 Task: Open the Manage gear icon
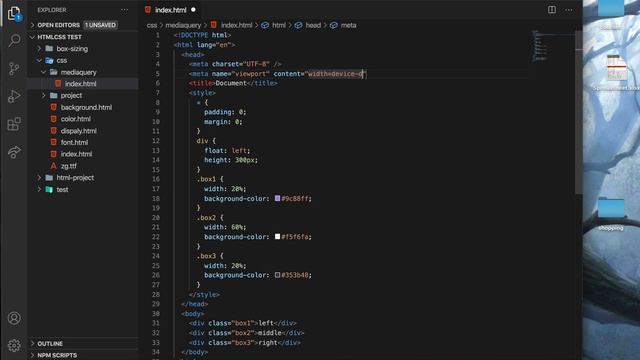coord(14,345)
